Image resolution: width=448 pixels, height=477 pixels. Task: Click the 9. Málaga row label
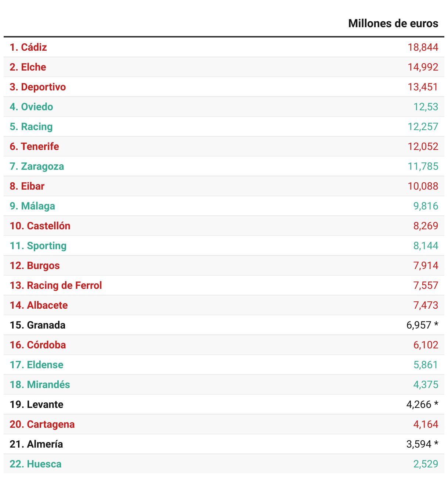click(32, 206)
